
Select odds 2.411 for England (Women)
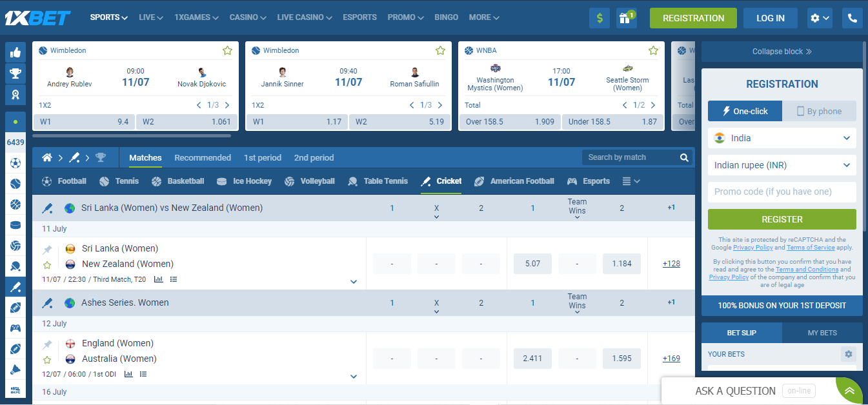click(x=532, y=358)
